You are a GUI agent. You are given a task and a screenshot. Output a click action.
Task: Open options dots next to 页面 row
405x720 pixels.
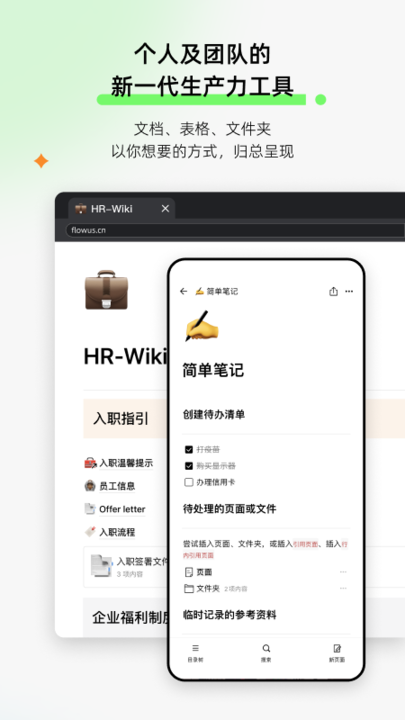343,572
